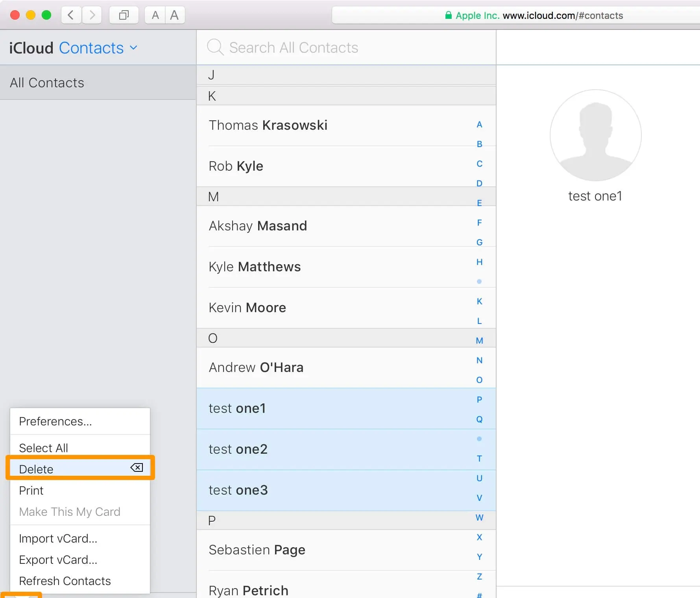
Task: Click Export vCard in the menu
Action: [58, 560]
